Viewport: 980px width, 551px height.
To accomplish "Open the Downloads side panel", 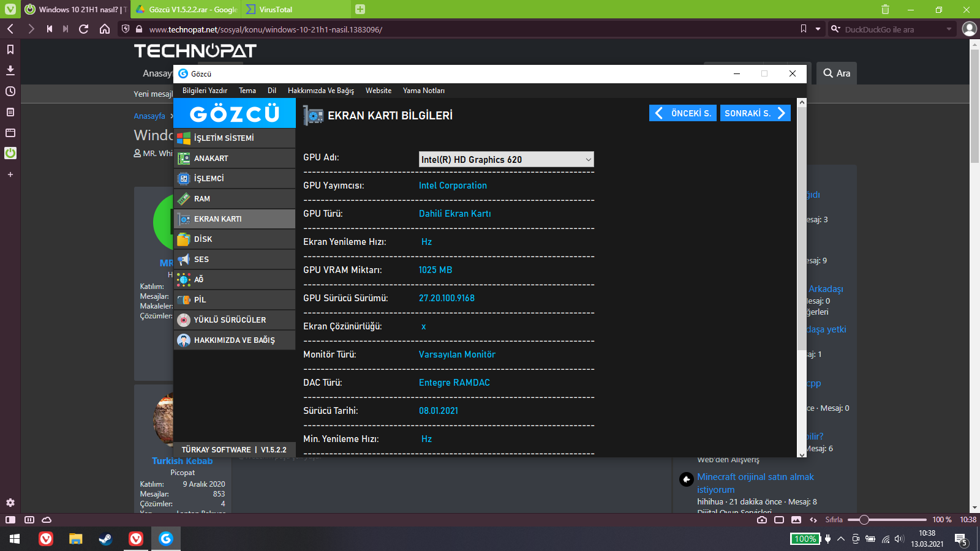I will coord(10,70).
